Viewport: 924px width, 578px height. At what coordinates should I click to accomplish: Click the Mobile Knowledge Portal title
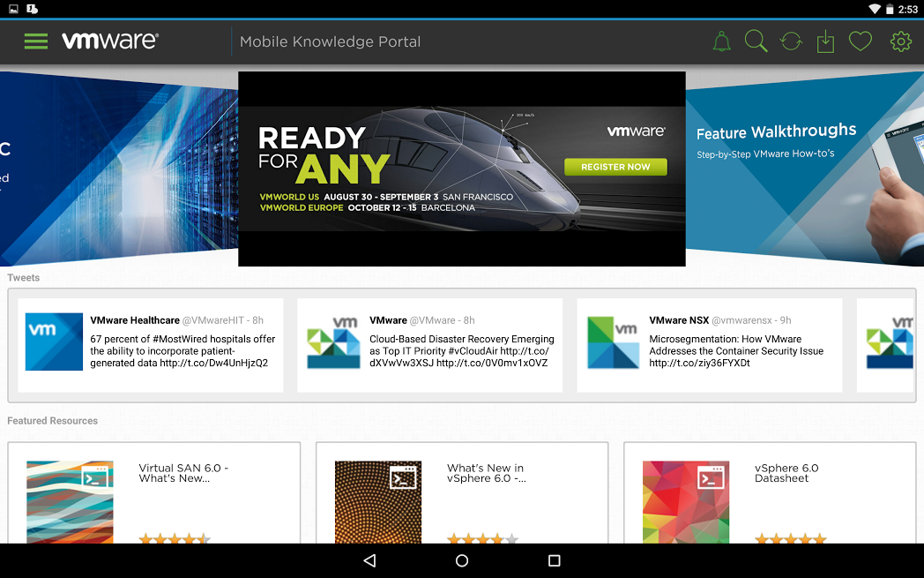[330, 41]
